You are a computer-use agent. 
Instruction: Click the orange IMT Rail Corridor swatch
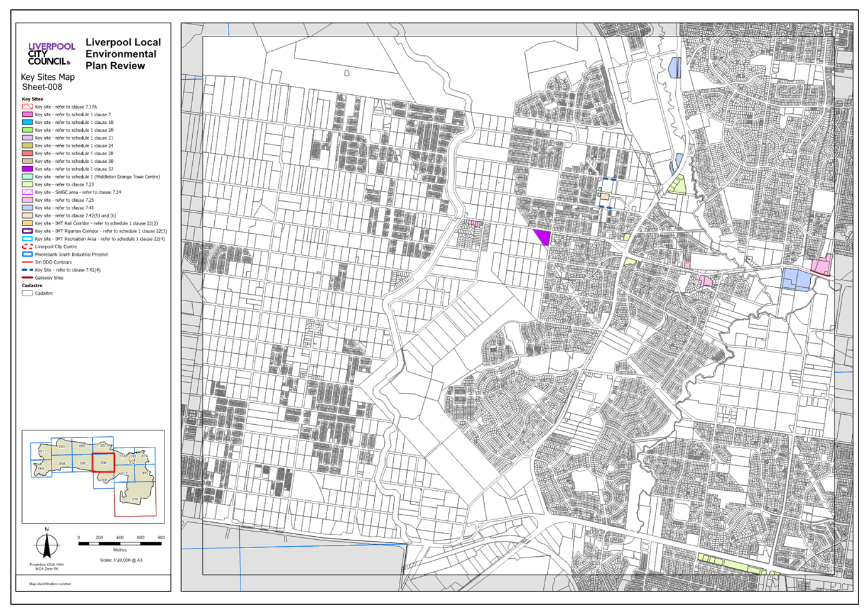pos(27,223)
